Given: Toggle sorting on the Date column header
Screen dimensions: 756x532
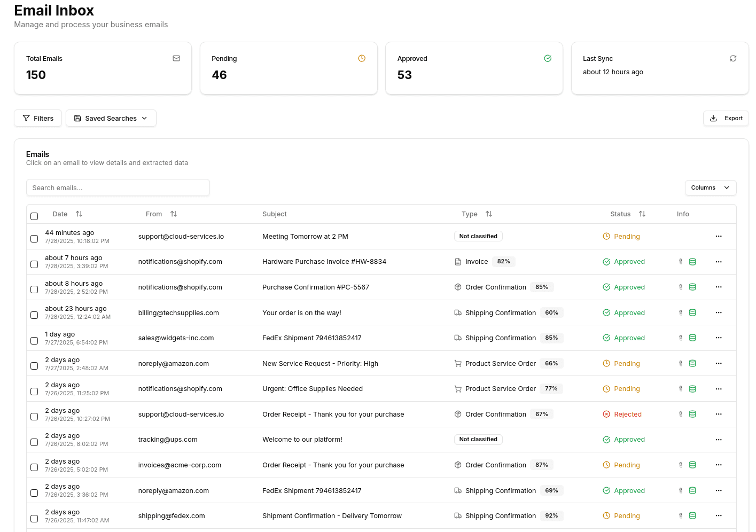Looking at the screenshot, I should click(x=79, y=214).
